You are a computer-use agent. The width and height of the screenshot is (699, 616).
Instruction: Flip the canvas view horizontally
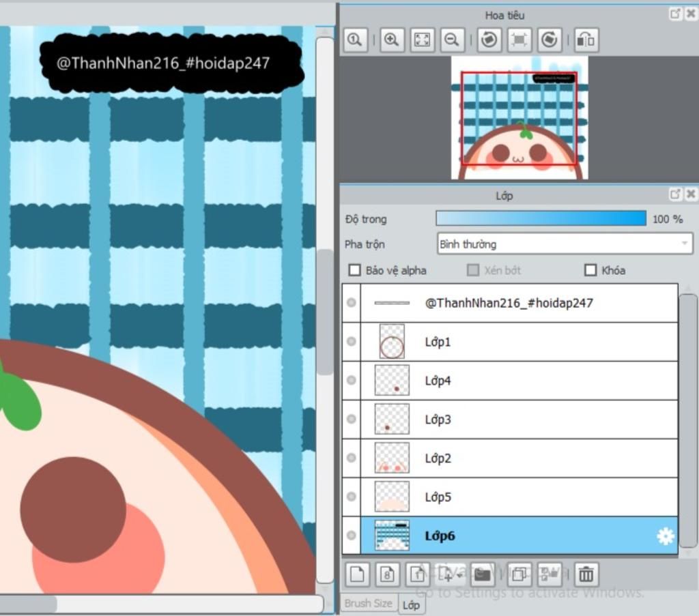tap(586, 40)
